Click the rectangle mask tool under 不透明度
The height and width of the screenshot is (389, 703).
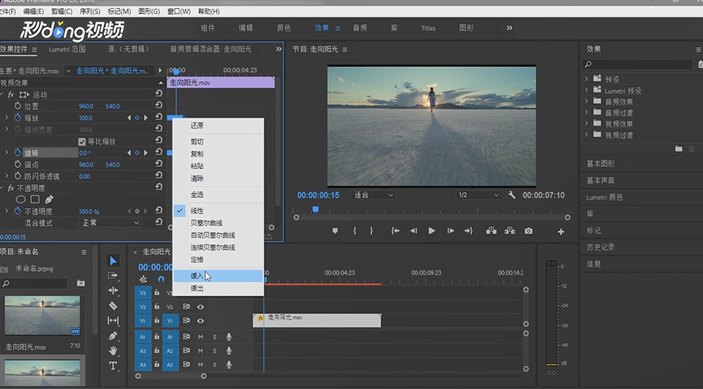35,199
